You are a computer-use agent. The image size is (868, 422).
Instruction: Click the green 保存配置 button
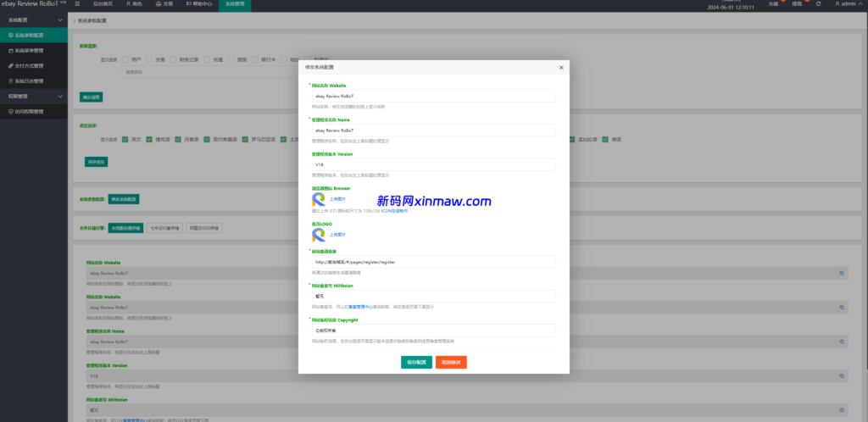coord(416,362)
